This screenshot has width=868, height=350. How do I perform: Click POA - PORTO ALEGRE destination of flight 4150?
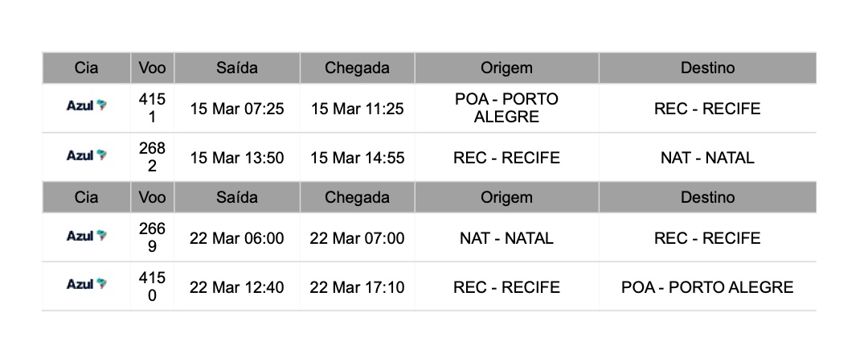pos(707,287)
